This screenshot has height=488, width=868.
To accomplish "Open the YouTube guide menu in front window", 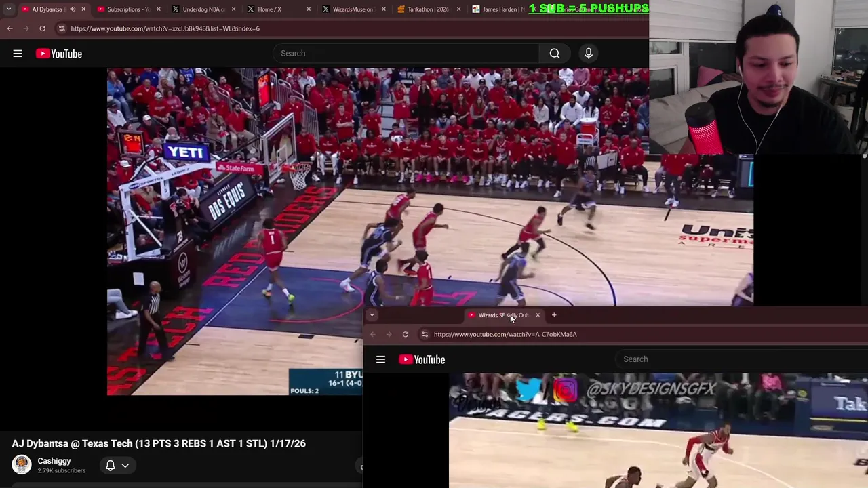I will click(x=380, y=359).
